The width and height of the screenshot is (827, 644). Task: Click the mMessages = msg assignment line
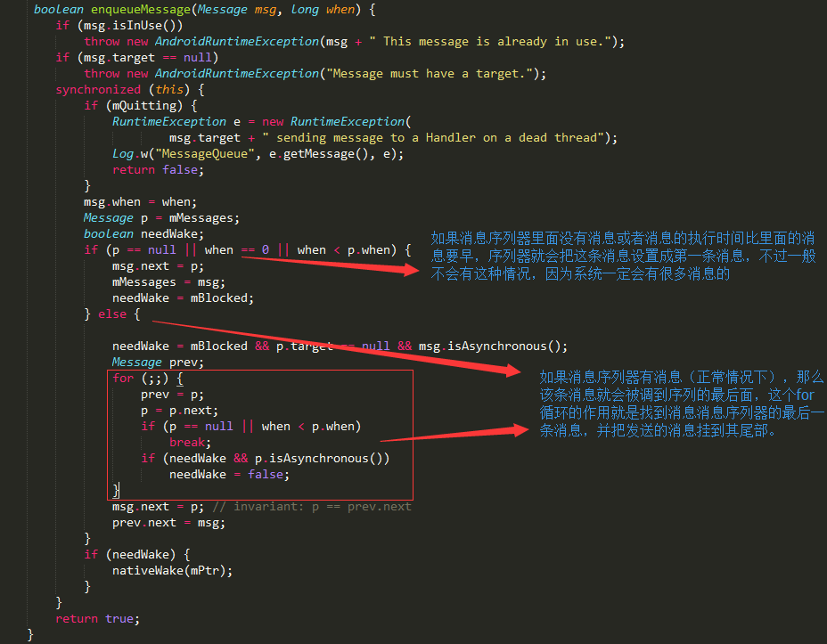coord(168,282)
